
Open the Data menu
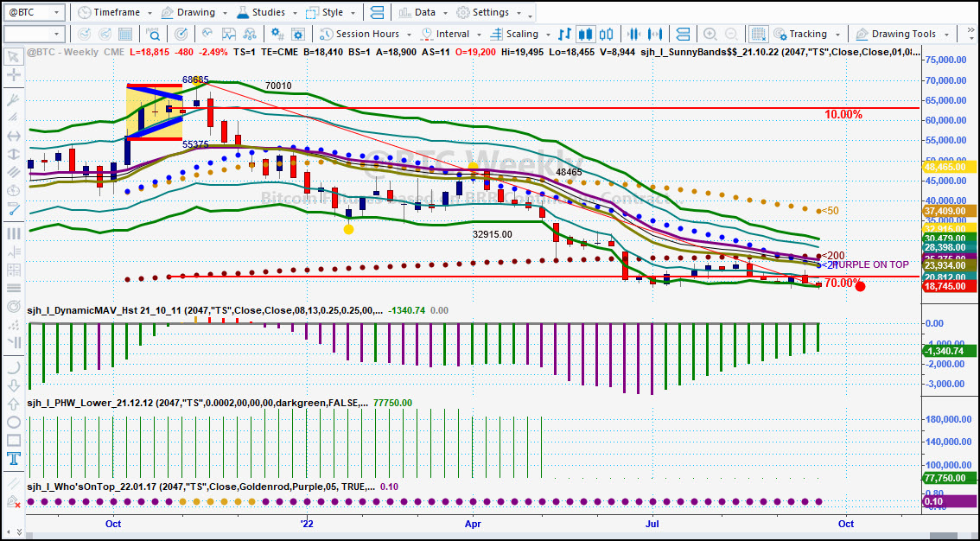pyautogui.click(x=422, y=12)
